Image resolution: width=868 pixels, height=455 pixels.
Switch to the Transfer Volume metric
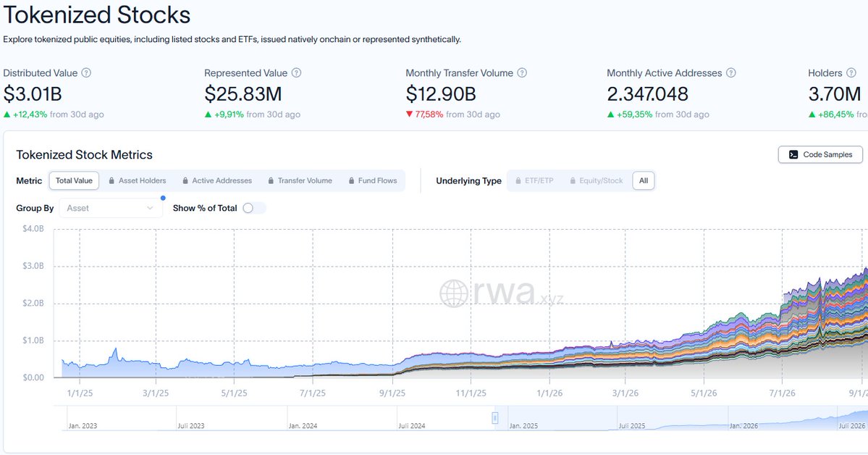pos(300,180)
